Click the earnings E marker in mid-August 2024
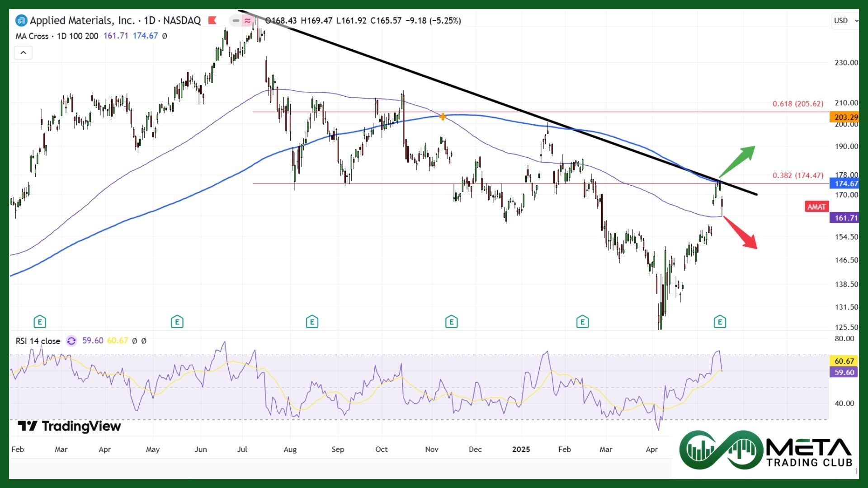The width and height of the screenshot is (868, 488). click(312, 322)
